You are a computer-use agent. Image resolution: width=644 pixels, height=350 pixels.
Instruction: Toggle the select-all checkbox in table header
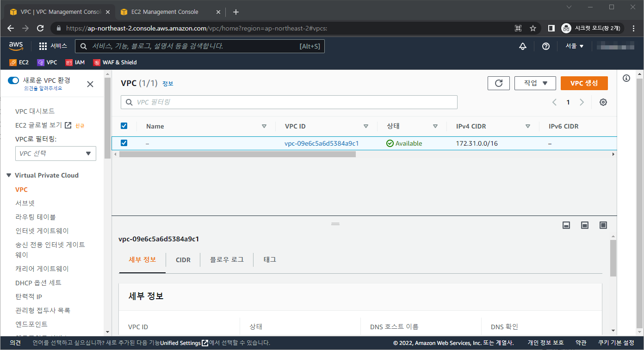coord(124,126)
